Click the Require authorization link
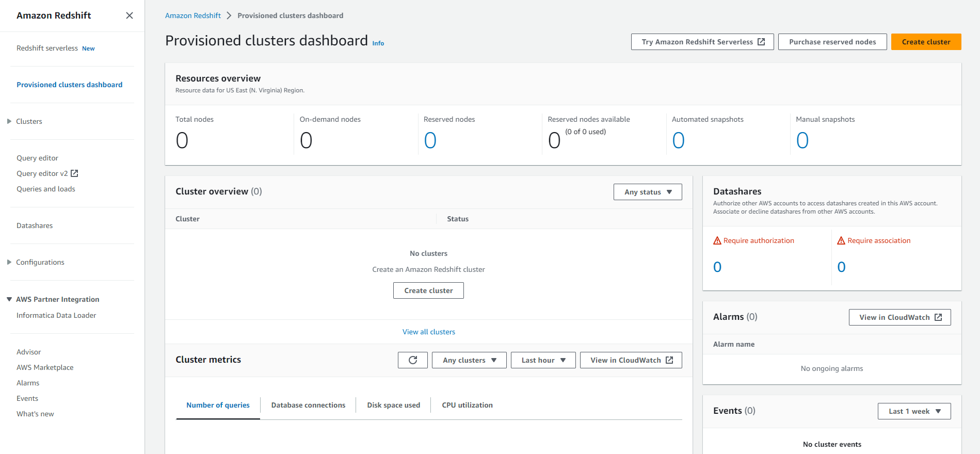 (x=759, y=240)
